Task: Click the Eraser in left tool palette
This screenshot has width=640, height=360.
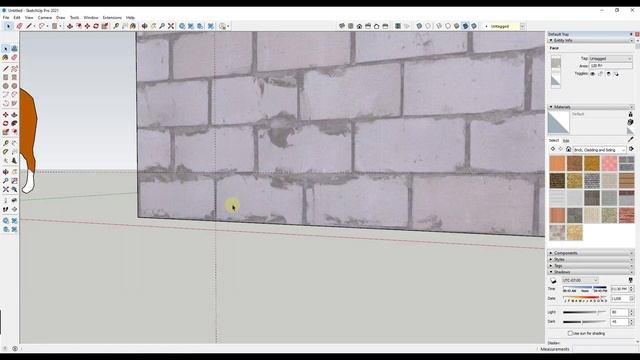Action: [14, 58]
